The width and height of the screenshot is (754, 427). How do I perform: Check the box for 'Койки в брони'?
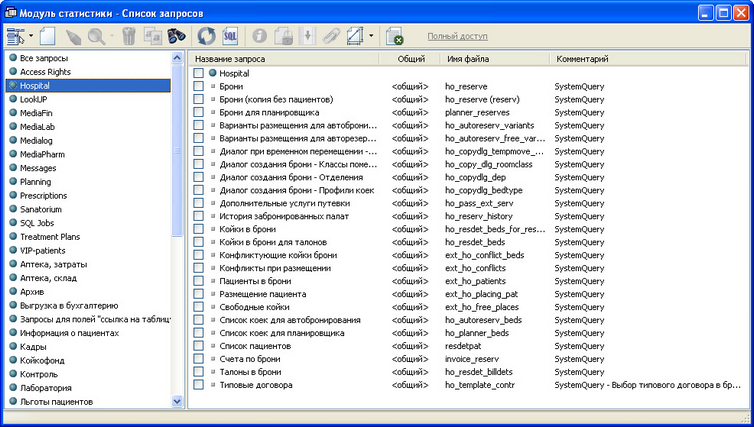198,229
